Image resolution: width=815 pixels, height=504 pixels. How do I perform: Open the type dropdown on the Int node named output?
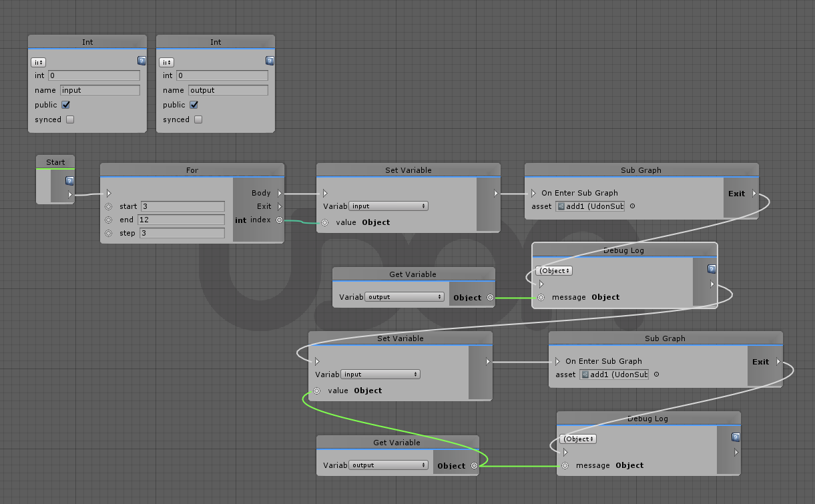166,62
